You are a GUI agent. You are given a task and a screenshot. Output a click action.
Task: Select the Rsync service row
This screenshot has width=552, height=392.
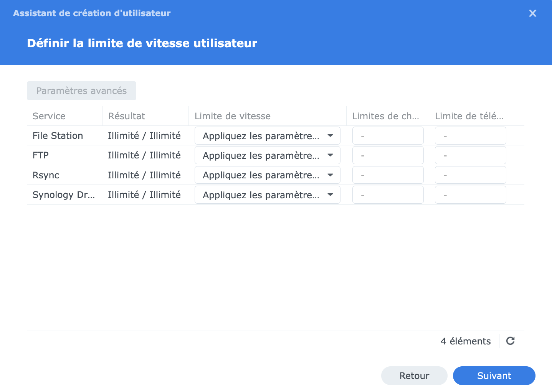point(275,175)
